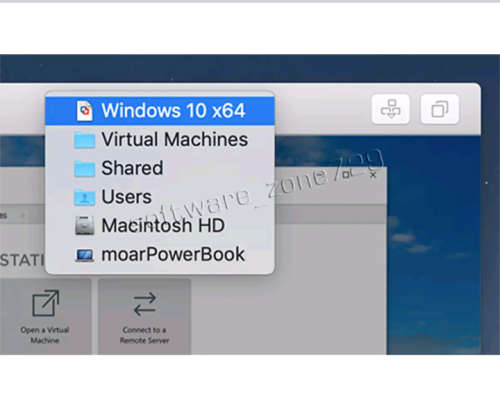Click Macintosh HD drive icon
Viewport: 500px width, 408px height.
(x=85, y=226)
